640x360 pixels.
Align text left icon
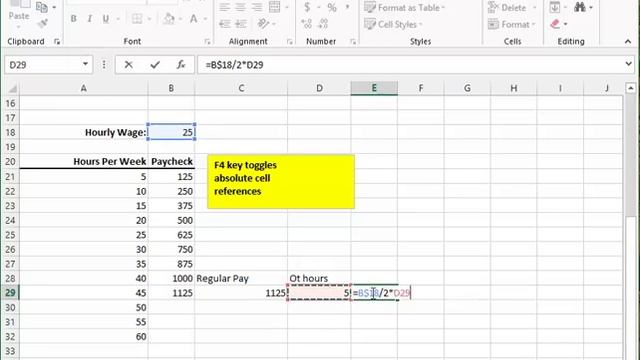click(224, 7)
